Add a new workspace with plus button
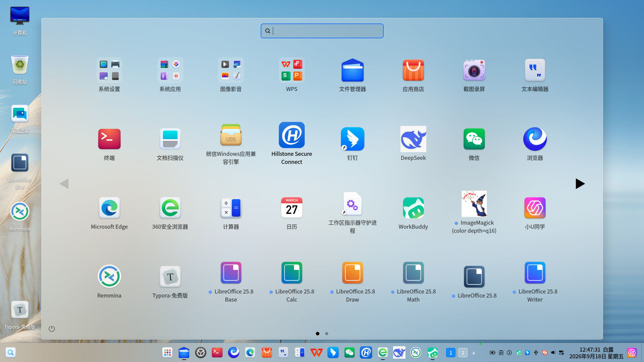Viewport: 644px width, 362px height. point(474,353)
